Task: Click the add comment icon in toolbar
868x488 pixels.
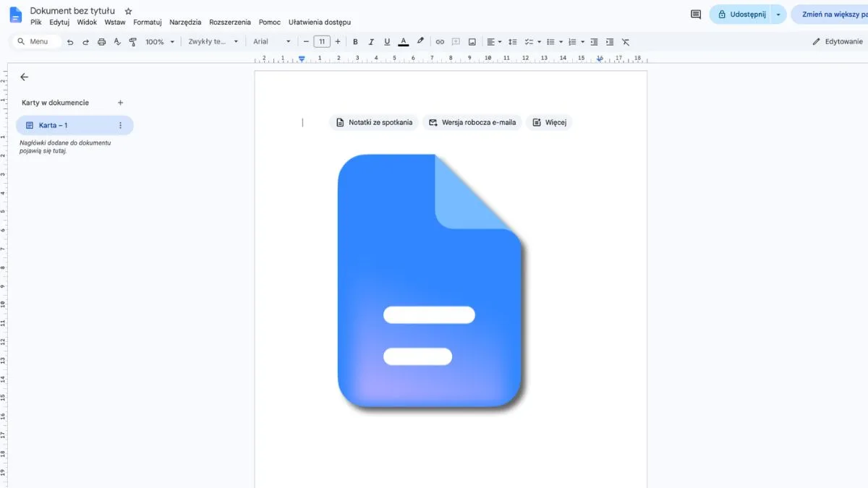Action: [x=456, y=42]
